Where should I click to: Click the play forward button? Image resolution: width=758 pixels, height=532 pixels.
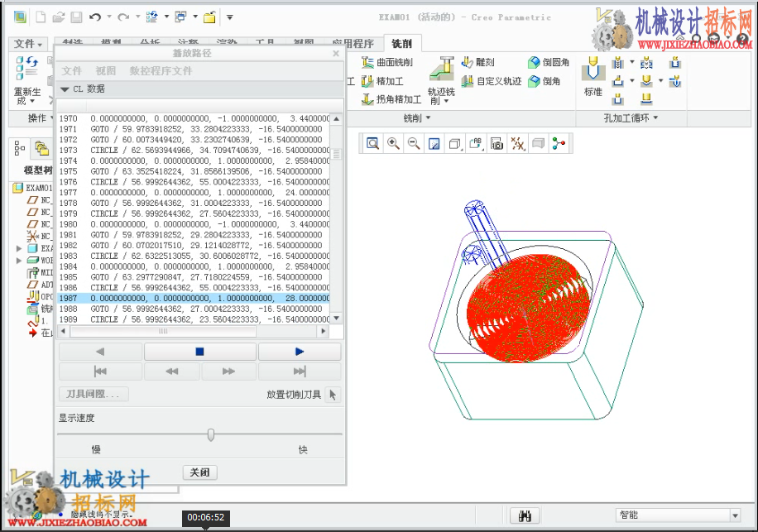[300, 352]
